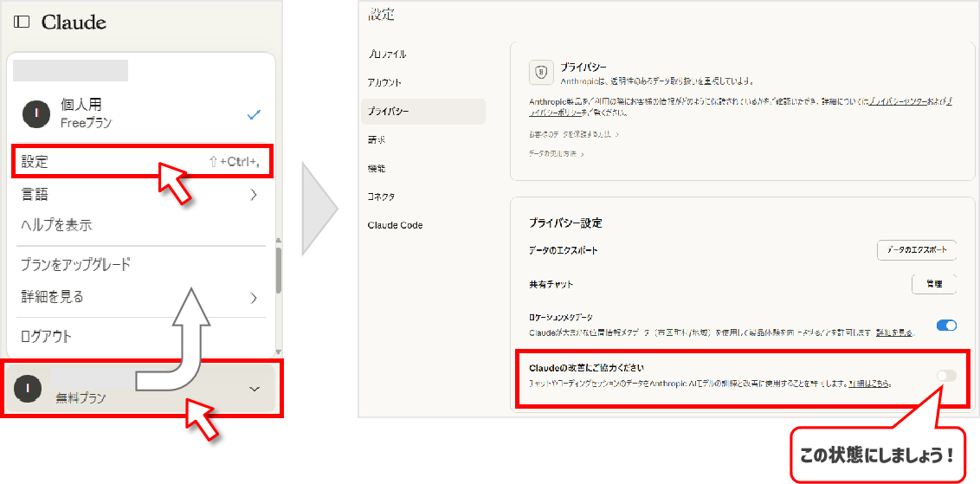Viewport: 980px width, 484px height.
Task: Toggle the ロケーションメタデータ switch
Action: pyautogui.click(x=946, y=326)
